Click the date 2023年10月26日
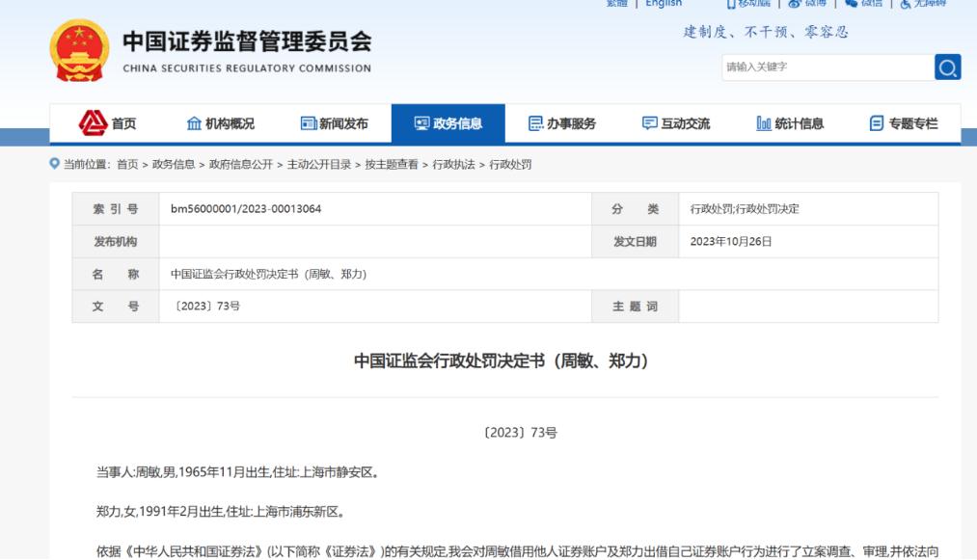 point(731,242)
